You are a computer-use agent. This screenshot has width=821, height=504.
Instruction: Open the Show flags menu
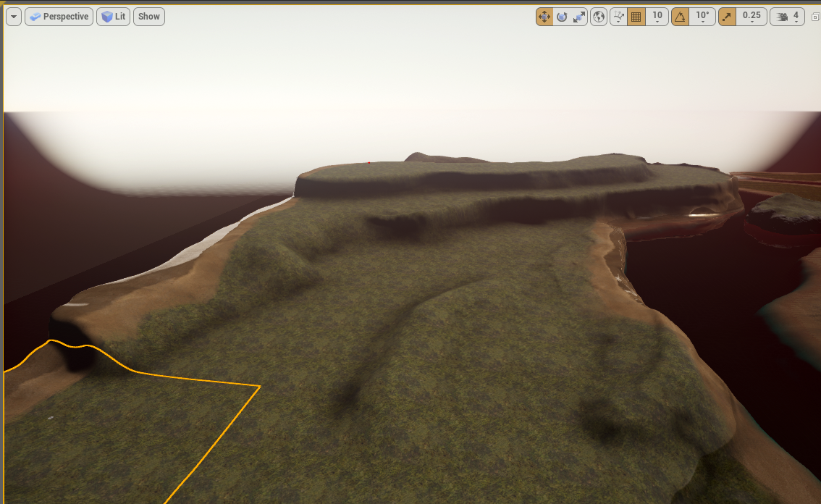tap(149, 17)
